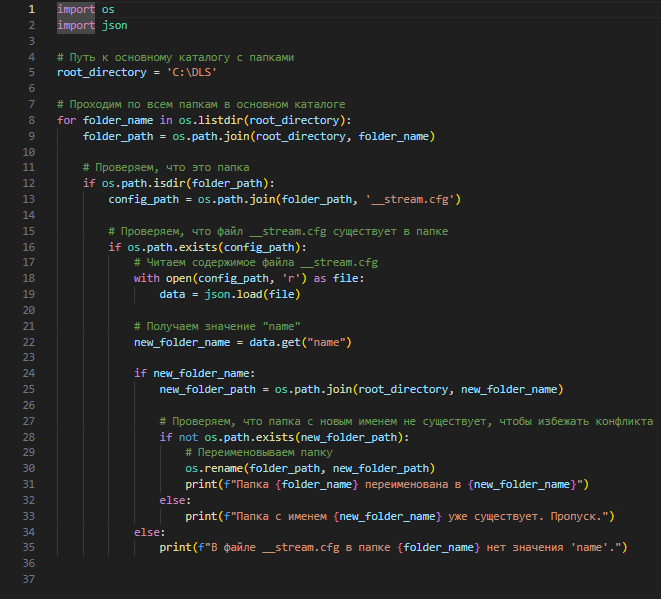This screenshot has height=599, width=661.
Task: Click the comment 'Проходим по всем папкам в основном каталоге'
Action: pyautogui.click(x=201, y=104)
